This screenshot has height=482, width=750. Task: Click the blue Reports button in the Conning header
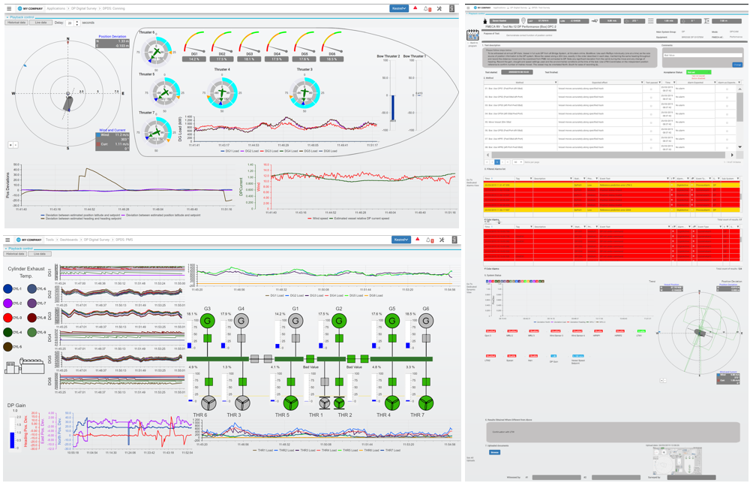point(399,8)
